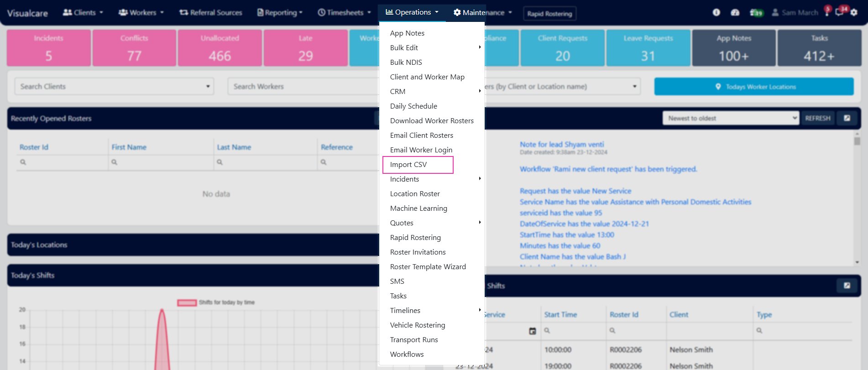Open the list icon with green 19 badge
Screen dimensions: 868x370
click(x=756, y=12)
